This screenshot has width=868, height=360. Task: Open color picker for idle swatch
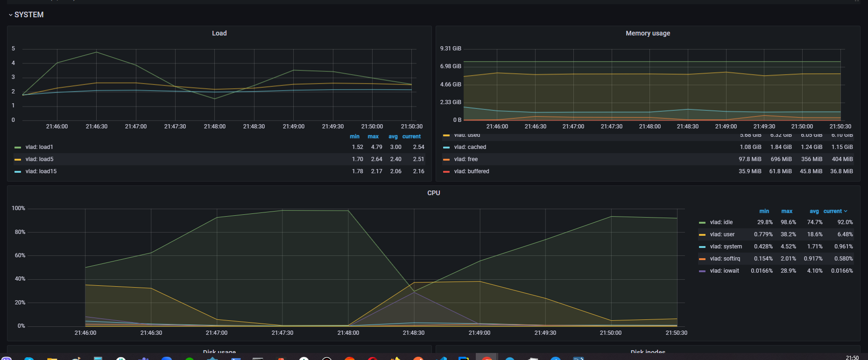coord(702,223)
